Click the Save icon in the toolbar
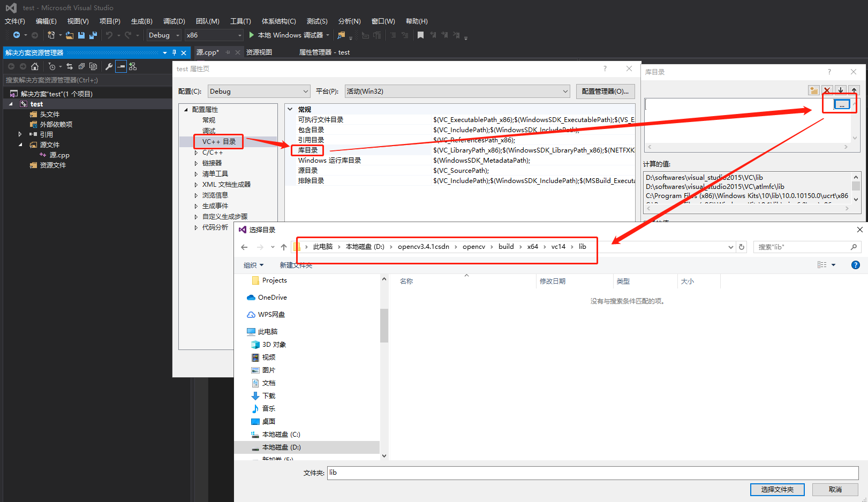 [81, 35]
